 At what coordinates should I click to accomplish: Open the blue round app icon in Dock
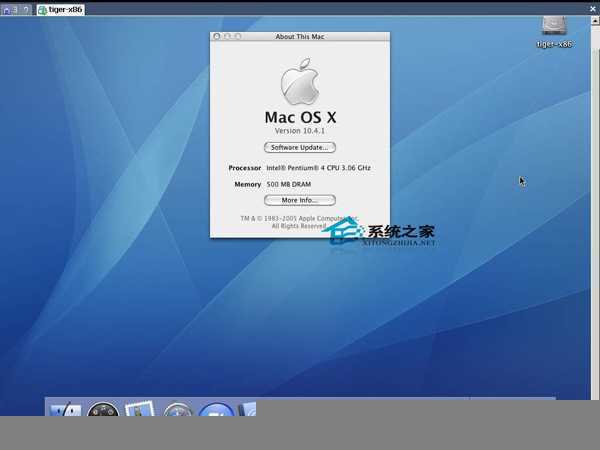point(216,409)
